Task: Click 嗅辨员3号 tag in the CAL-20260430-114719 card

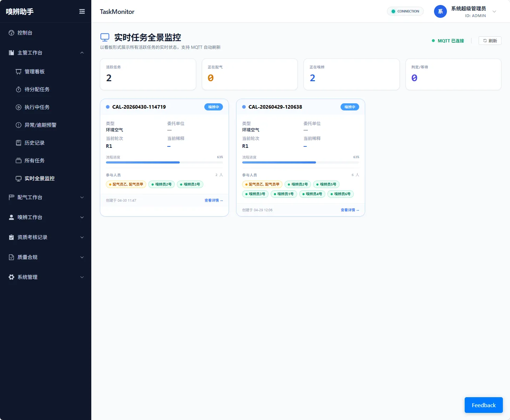Action: pos(190,185)
